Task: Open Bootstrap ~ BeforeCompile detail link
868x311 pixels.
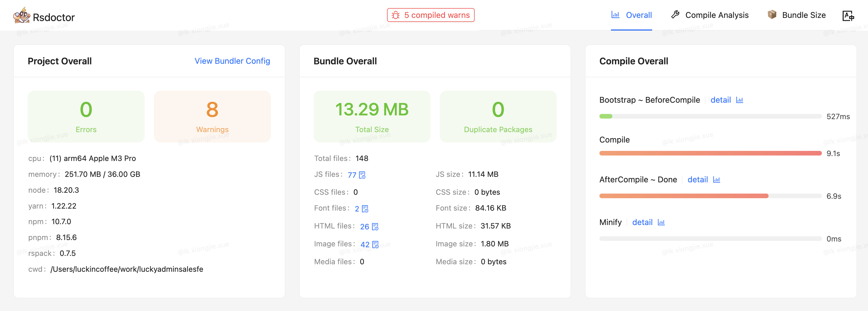Action: click(x=720, y=100)
